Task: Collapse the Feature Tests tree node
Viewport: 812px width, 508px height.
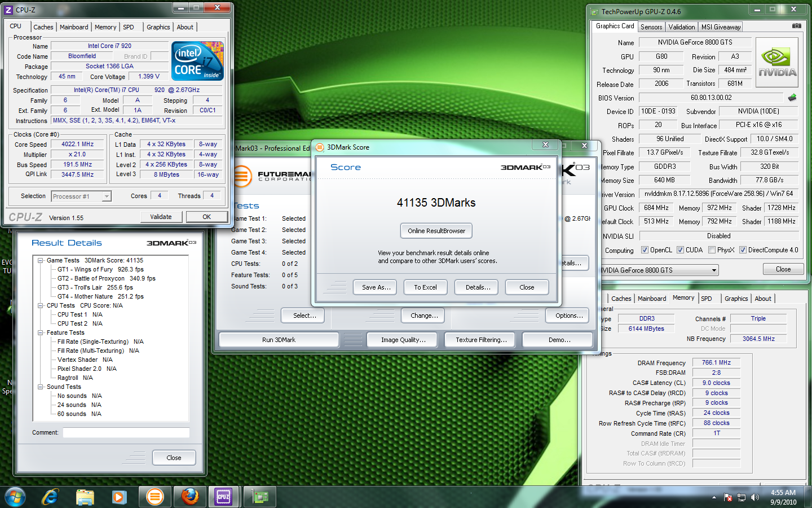Action: pyautogui.click(x=41, y=333)
